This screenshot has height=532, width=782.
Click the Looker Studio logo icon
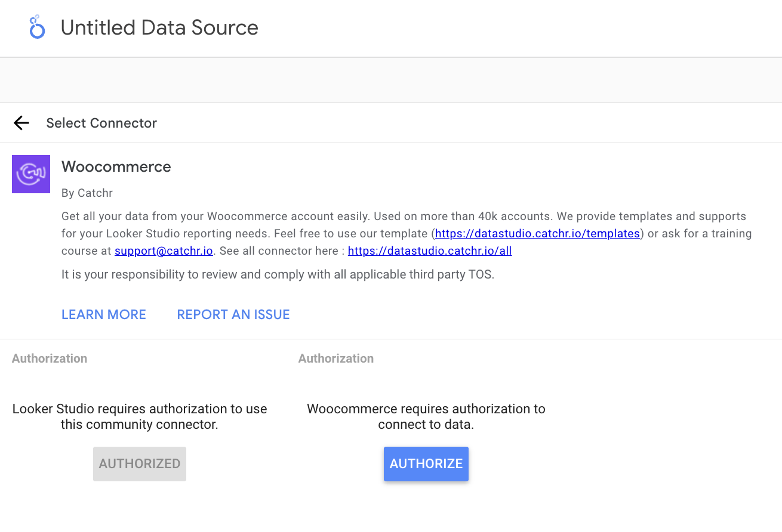point(36,27)
